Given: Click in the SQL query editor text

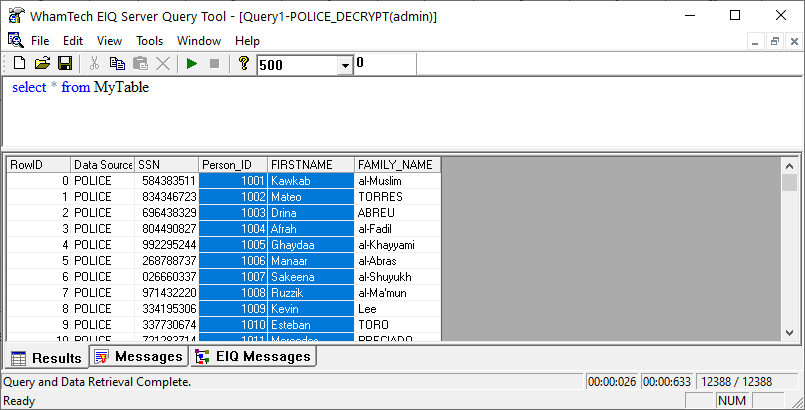Looking at the screenshot, I should click(x=80, y=87).
